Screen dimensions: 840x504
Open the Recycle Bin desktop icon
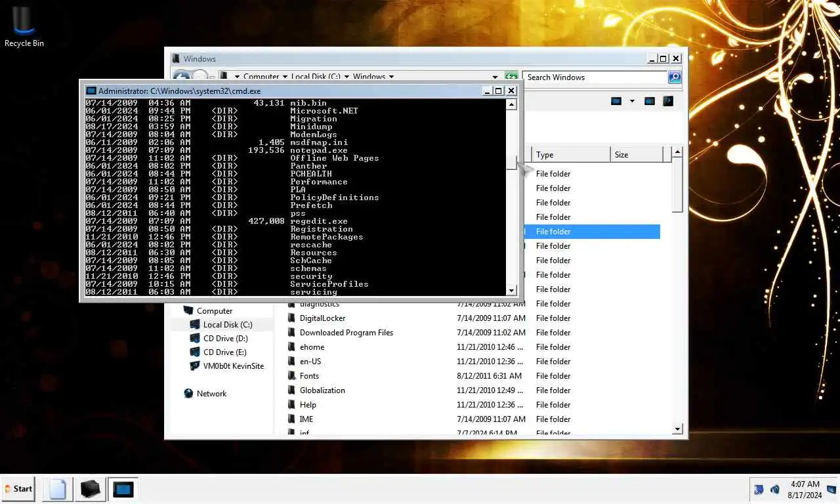pos(24,26)
